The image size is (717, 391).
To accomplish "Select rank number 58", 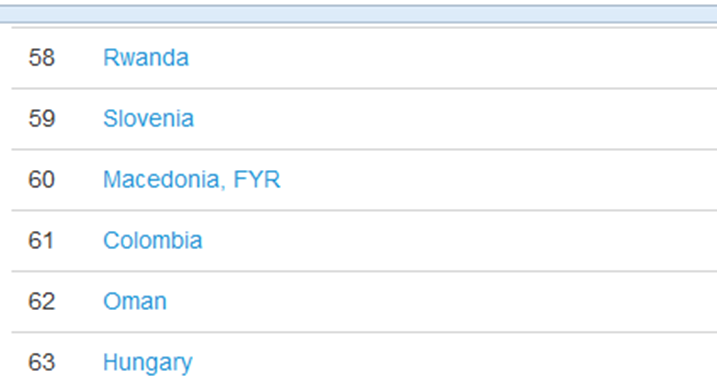I will 42,58.
